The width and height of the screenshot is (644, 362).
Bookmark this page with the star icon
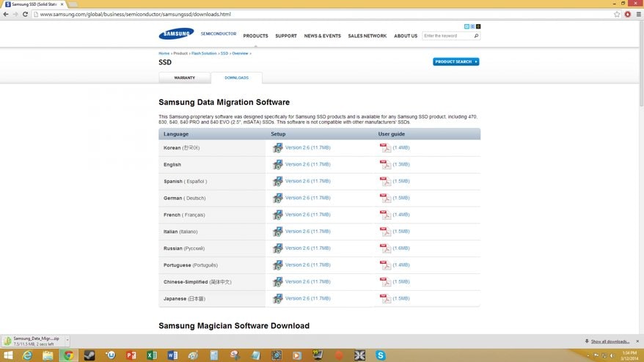pyautogui.click(x=617, y=14)
